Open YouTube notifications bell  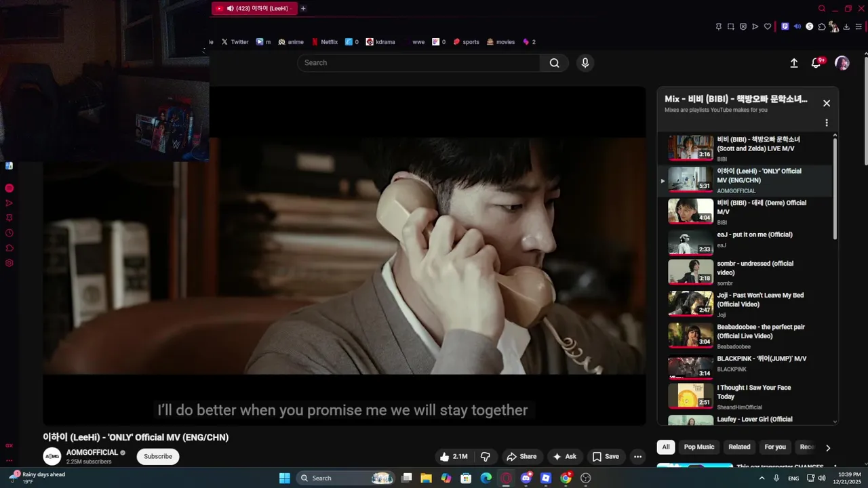click(816, 63)
